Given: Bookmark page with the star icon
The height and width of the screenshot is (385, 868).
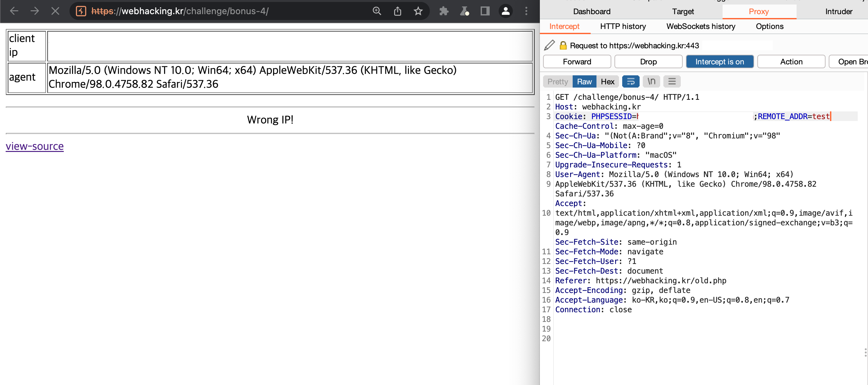Looking at the screenshot, I should tap(418, 11).
